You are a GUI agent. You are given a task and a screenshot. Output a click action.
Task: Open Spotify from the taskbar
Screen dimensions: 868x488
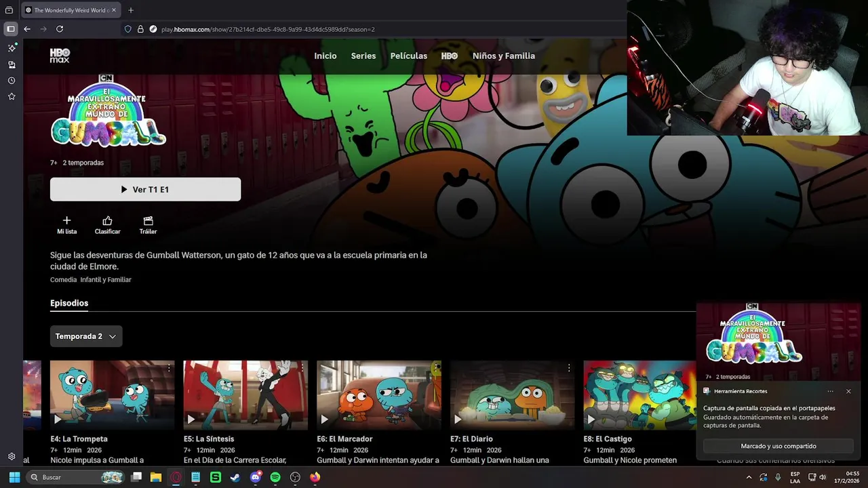point(275,477)
